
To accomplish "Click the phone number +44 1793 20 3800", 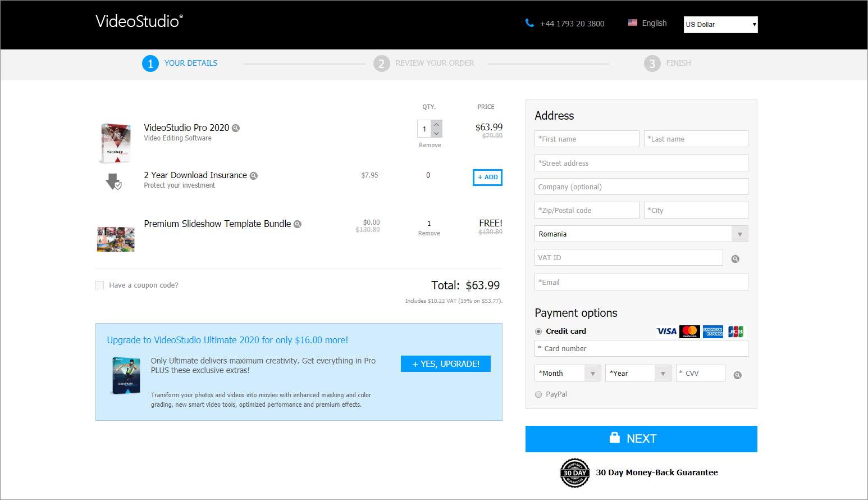I will pyautogui.click(x=572, y=24).
